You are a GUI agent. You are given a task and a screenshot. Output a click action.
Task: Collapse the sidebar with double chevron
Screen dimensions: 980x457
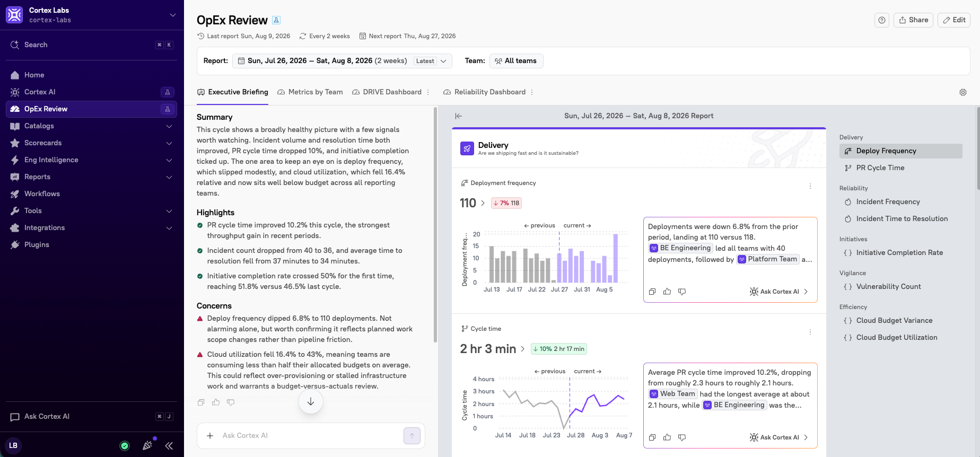click(x=169, y=446)
